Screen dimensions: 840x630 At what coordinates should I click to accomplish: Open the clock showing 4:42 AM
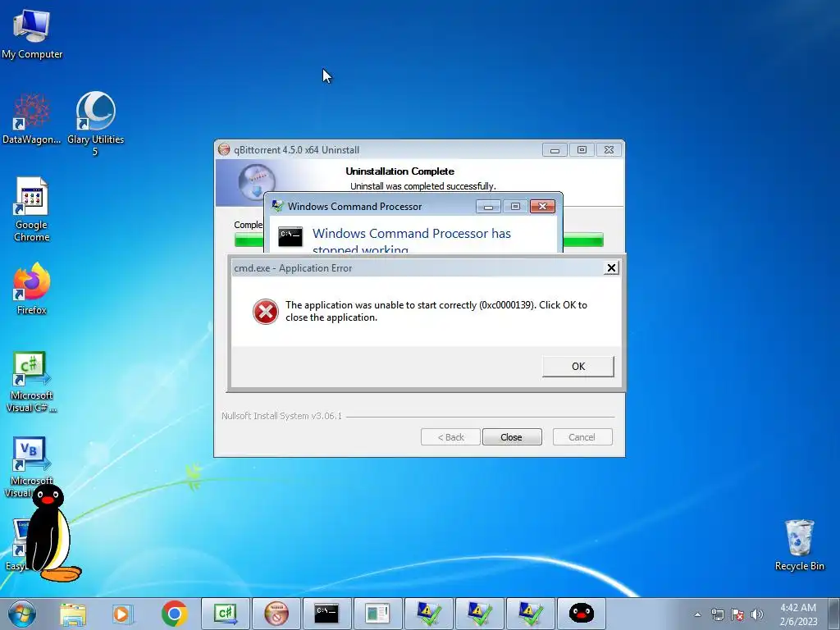click(798, 614)
